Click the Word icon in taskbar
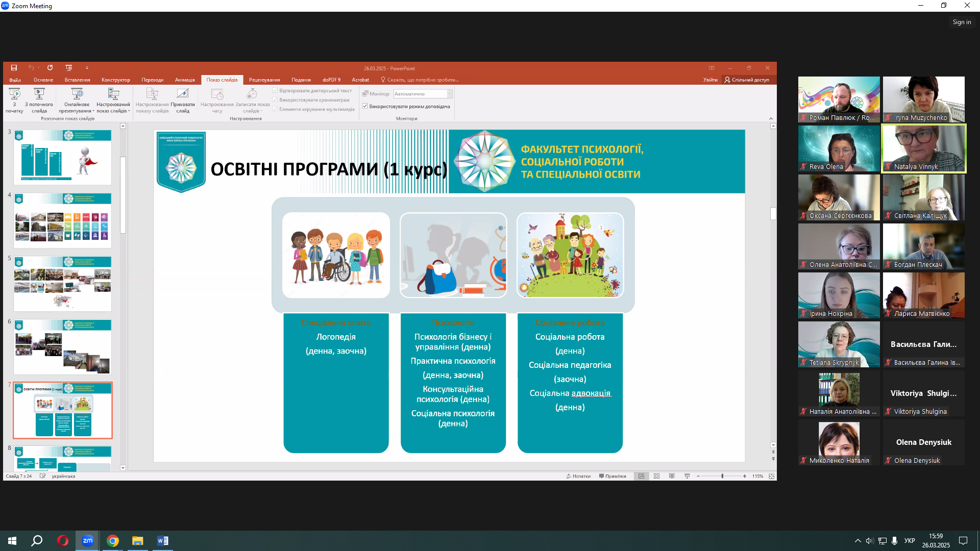This screenshot has height=551, width=980. click(x=162, y=541)
